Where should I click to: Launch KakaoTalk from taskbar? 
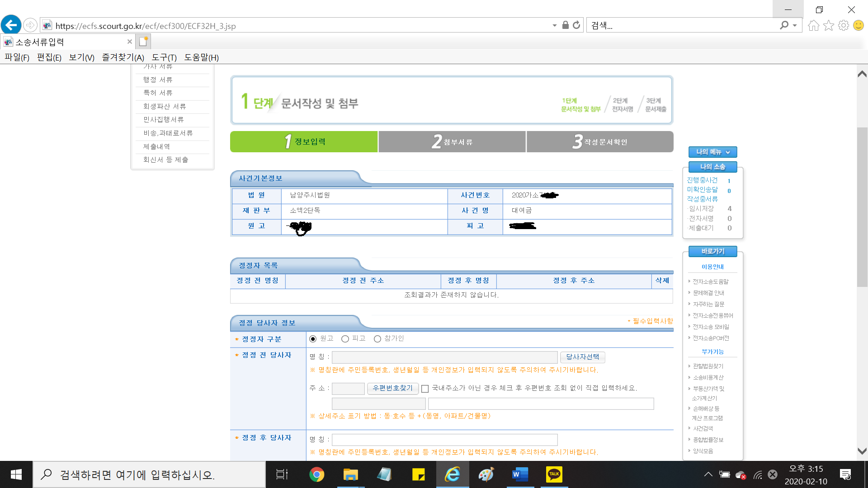pos(554,474)
